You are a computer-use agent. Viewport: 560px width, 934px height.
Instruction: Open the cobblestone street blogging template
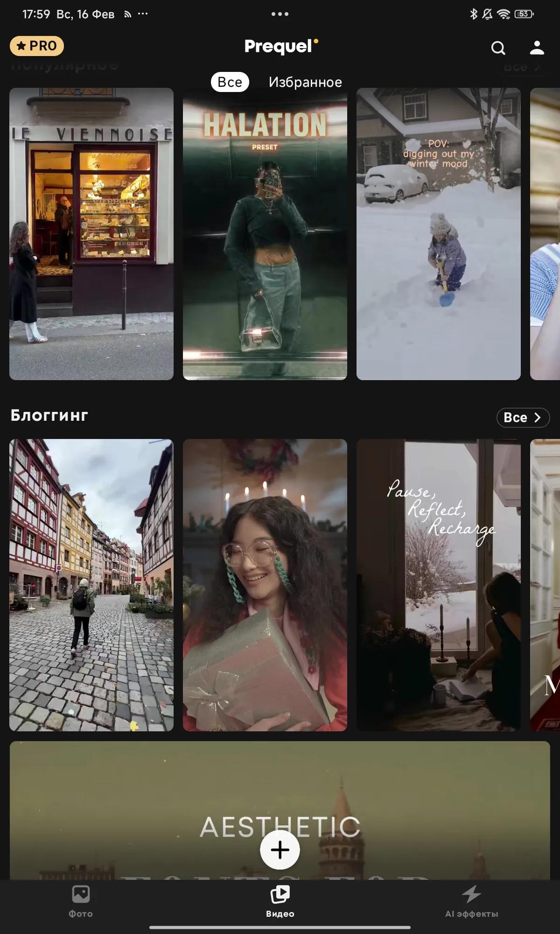click(91, 585)
